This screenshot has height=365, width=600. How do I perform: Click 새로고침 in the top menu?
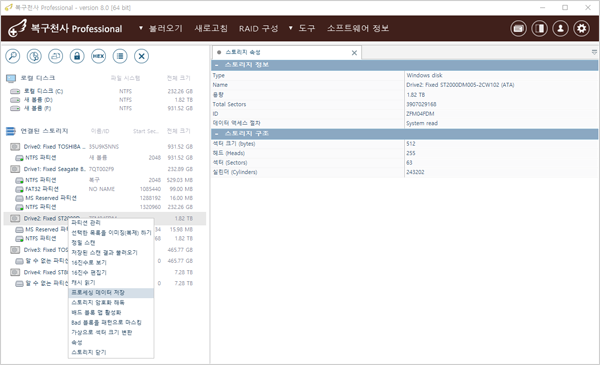click(x=211, y=28)
